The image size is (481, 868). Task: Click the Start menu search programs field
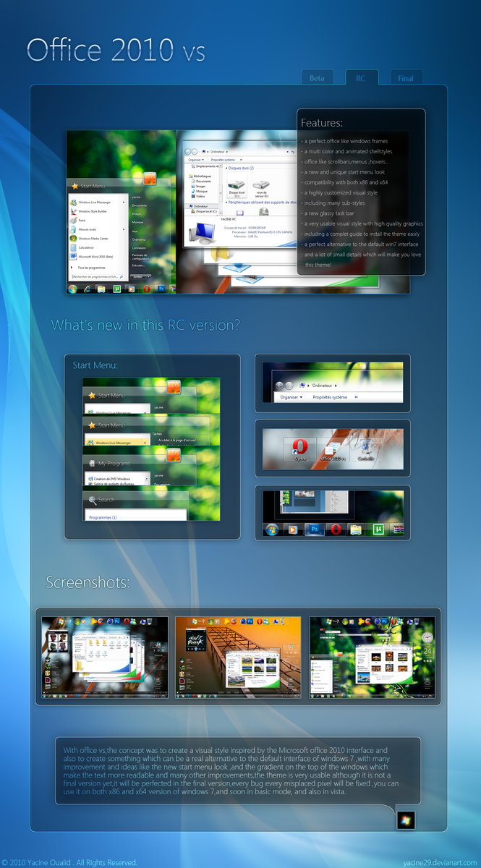point(98,277)
